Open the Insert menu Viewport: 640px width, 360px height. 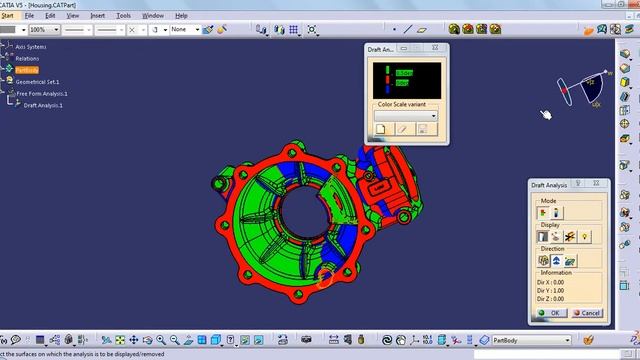point(98,16)
